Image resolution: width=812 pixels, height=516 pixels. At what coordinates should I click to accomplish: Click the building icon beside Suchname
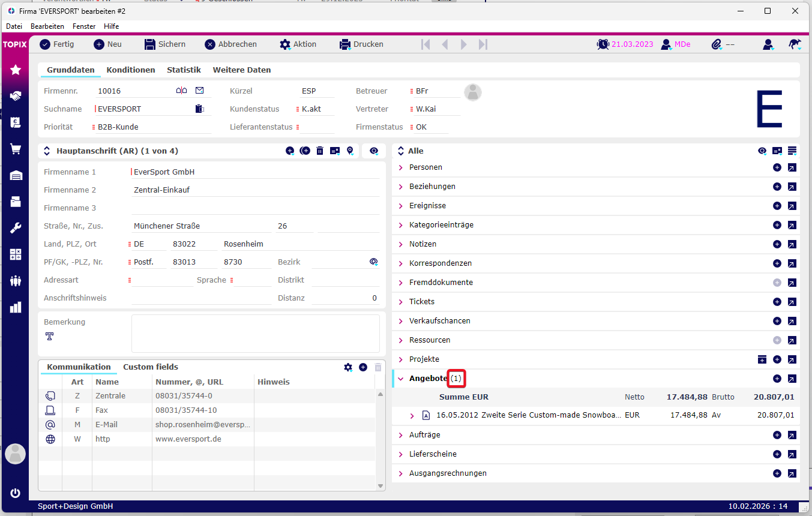click(200, 109)
